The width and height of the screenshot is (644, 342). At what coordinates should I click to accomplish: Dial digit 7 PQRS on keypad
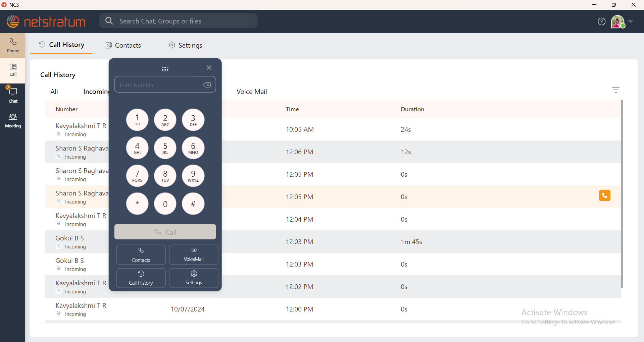coord(137,175)
